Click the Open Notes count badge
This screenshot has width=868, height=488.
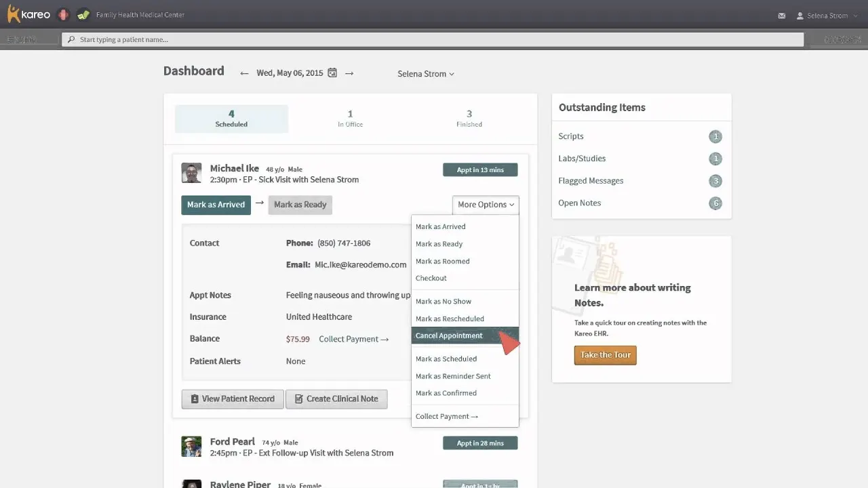(715, 203)
